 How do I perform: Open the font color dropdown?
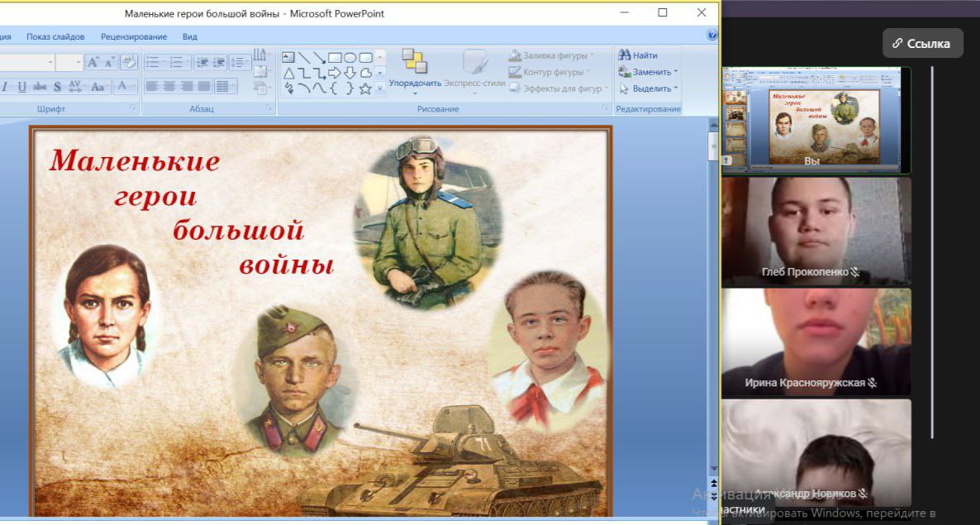(x=125, y=86)
